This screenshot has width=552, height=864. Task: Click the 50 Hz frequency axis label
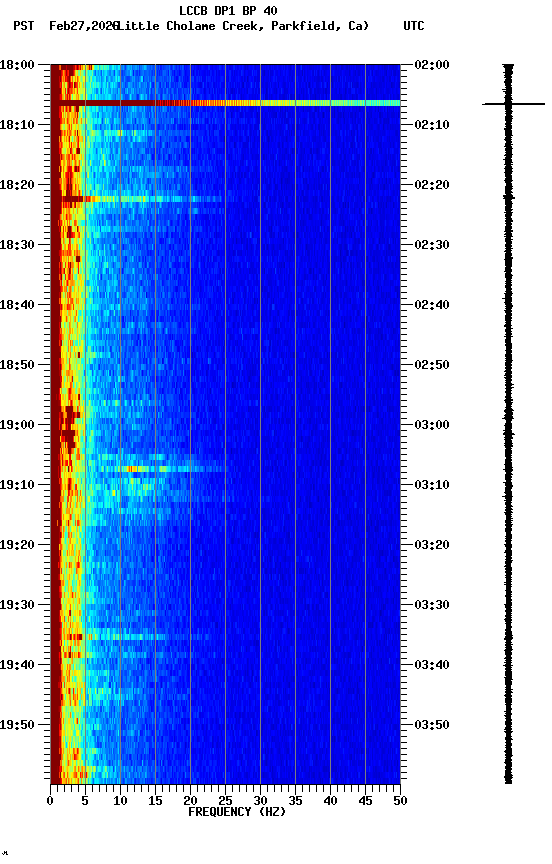[401, 801]
